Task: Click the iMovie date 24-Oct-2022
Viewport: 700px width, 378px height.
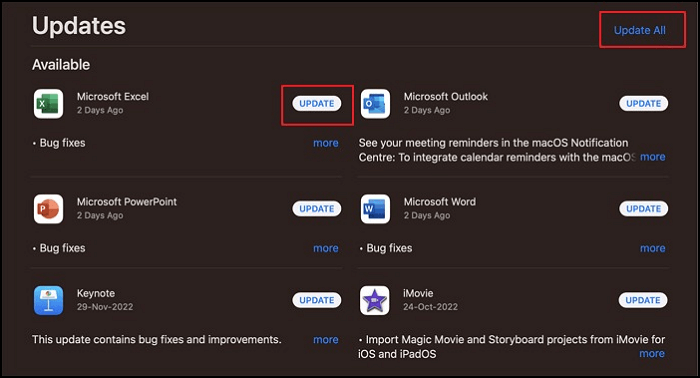Action: coord(430,307)
